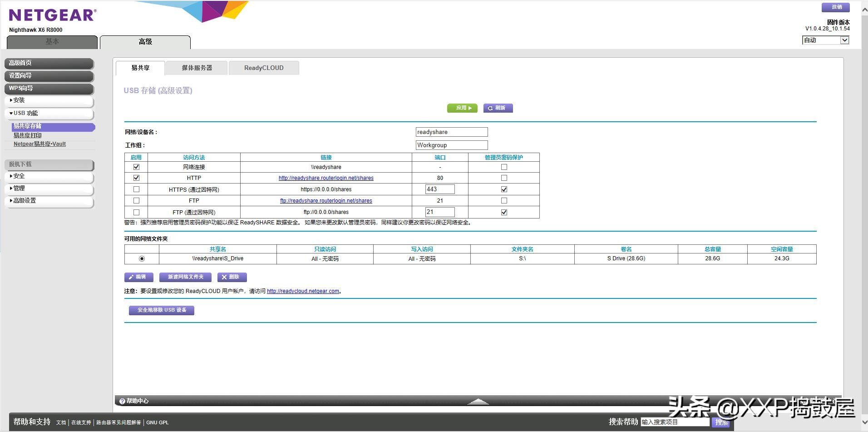
Task: Click the 网络/设备名 readyshare input field
Action: (452, 132)
